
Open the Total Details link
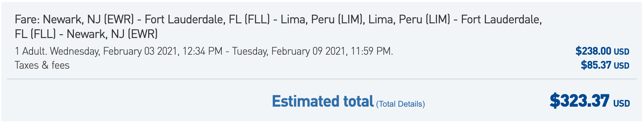(x=400, y=104)
